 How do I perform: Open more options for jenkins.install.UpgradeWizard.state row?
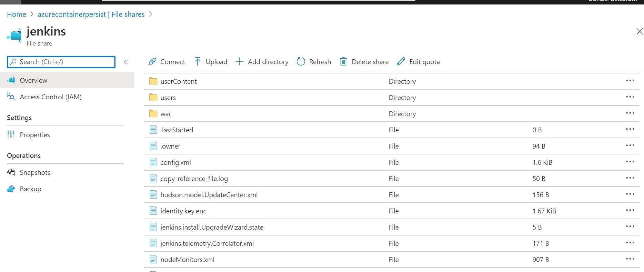[x=630, y=226]
